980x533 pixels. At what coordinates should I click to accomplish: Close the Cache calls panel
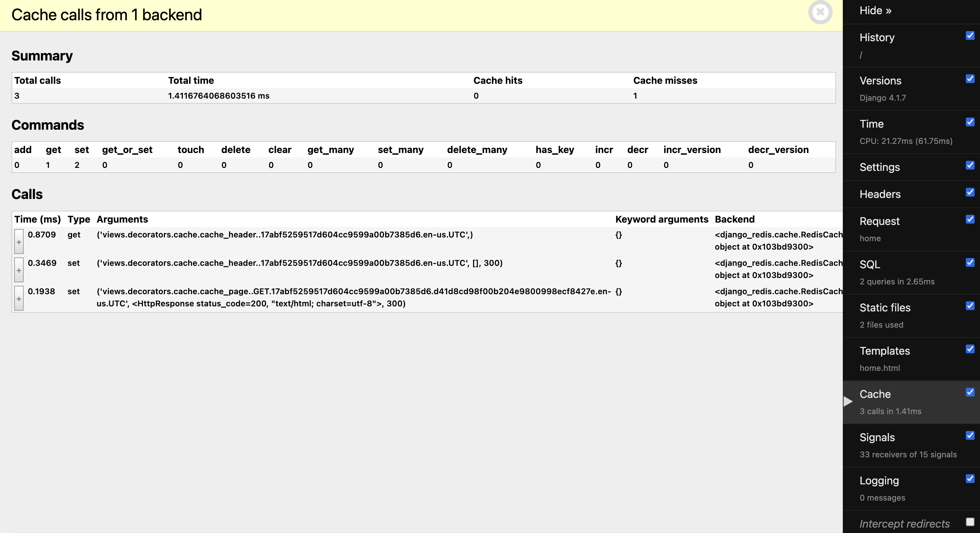pos(820,12)
